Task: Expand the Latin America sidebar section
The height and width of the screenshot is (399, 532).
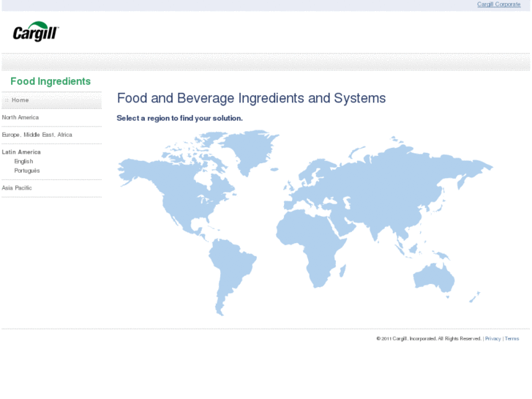Action: click(21, 152)
